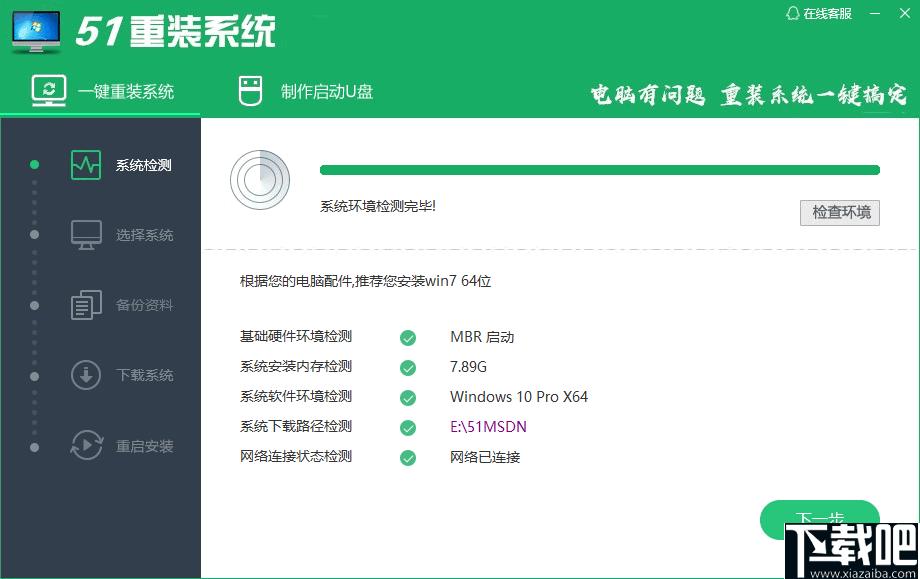Viewport: 920px width, 579px height.
Task: Click the backup documents icon
Action: [x=86, y=305]
